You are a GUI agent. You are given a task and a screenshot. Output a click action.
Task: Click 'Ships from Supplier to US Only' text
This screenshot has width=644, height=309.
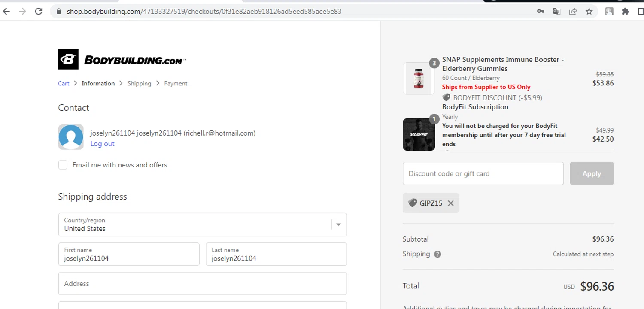click(x=486, y=87)
